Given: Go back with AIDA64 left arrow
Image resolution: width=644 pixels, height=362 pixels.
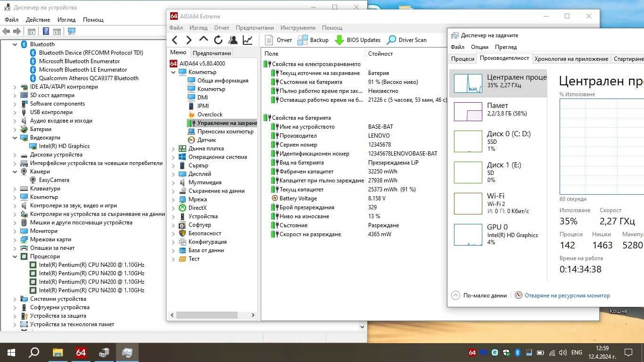Looking at the screenshot, I should pos(175,40).
